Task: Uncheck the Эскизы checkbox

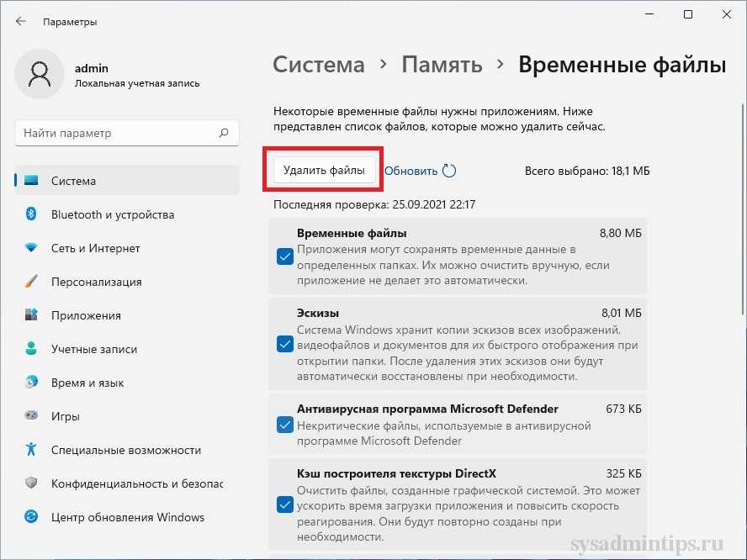Action: pos(284,344)
